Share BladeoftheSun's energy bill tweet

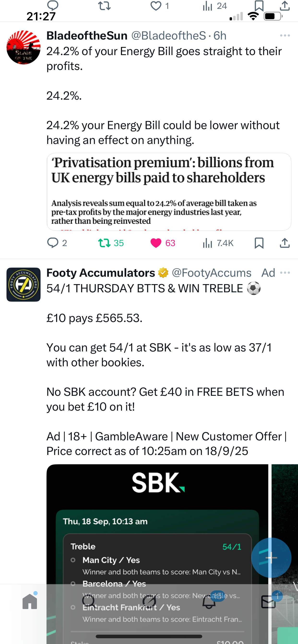point(285,243)
